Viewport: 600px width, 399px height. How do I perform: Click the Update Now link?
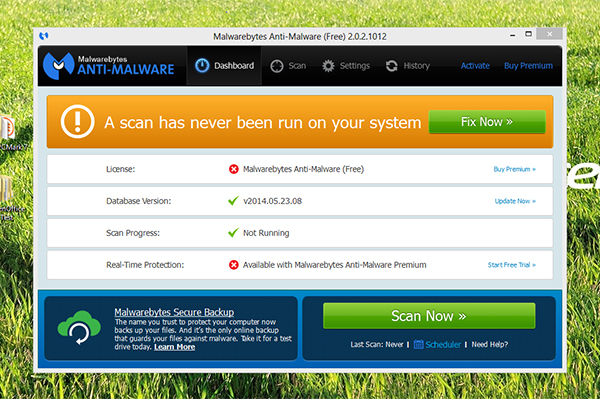515,201
